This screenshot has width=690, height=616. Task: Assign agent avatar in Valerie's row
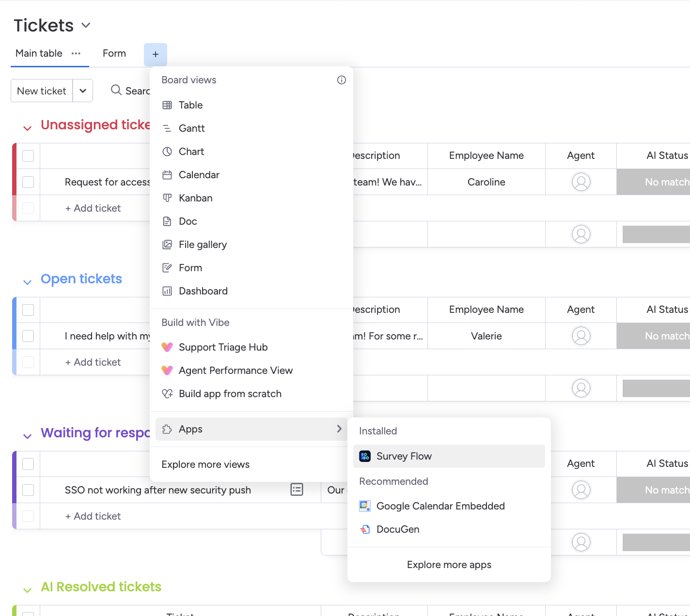point(581,336)
